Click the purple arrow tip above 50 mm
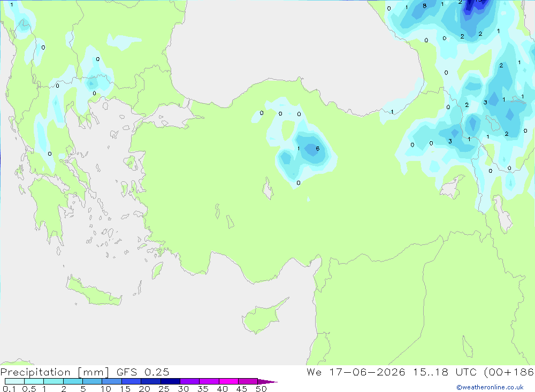535x392 pixels. click(267, 382)
